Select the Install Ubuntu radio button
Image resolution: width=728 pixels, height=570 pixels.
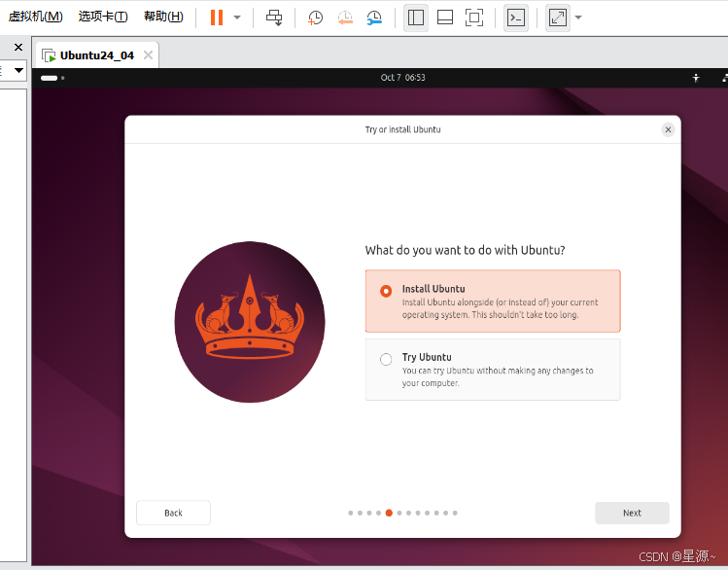386,291
